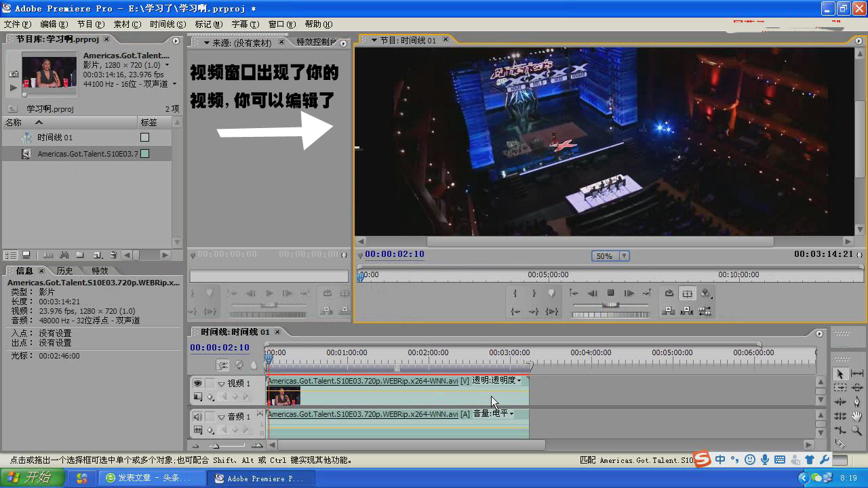Create a new Bin folder
Viewport: 868px width, 488px height.
pyautogui.click(x=80, y=255)
